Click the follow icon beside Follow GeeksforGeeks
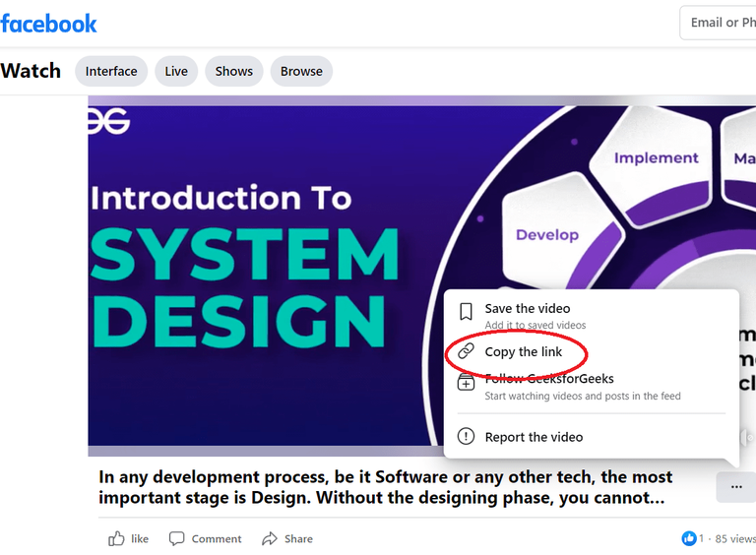 [x=466, y=383]
